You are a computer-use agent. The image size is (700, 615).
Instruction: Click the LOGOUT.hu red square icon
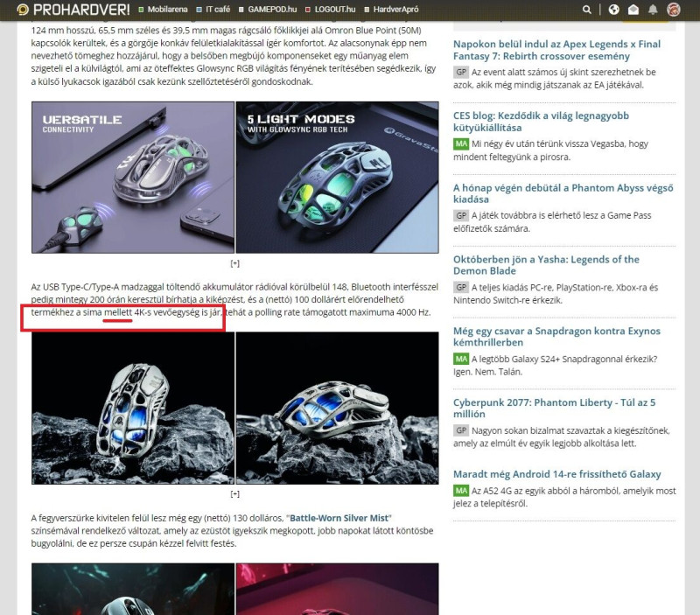click(308, 10)
